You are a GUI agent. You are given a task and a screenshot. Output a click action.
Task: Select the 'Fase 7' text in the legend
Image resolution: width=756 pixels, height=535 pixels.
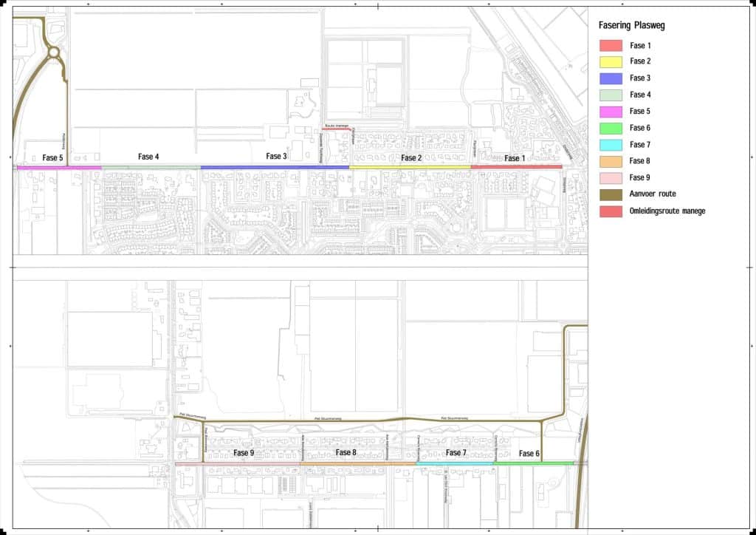tap(640, 144)
